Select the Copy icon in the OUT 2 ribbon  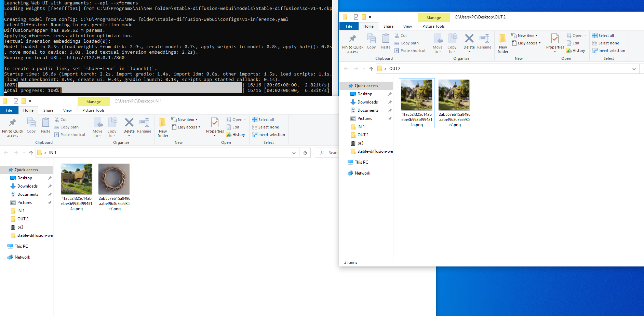pyautogui.click(x=371, y=41)
